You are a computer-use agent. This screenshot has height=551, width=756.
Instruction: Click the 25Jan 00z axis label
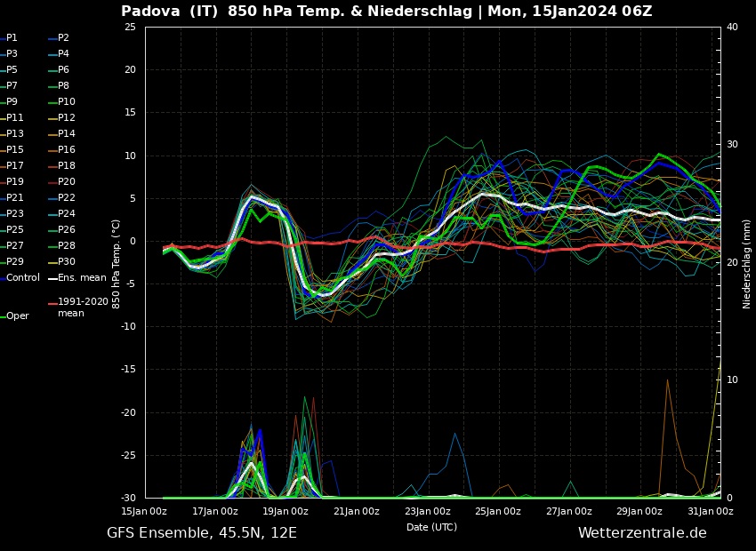(498, 511)
